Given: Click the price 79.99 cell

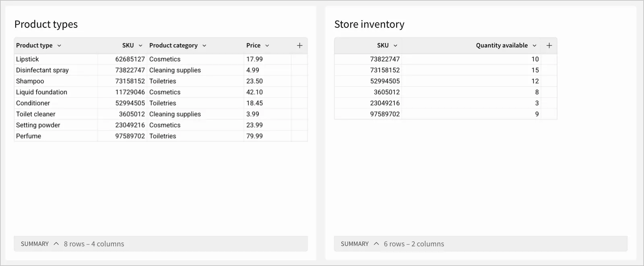Looking at the screenshot, I should click(x=267, y=136).
